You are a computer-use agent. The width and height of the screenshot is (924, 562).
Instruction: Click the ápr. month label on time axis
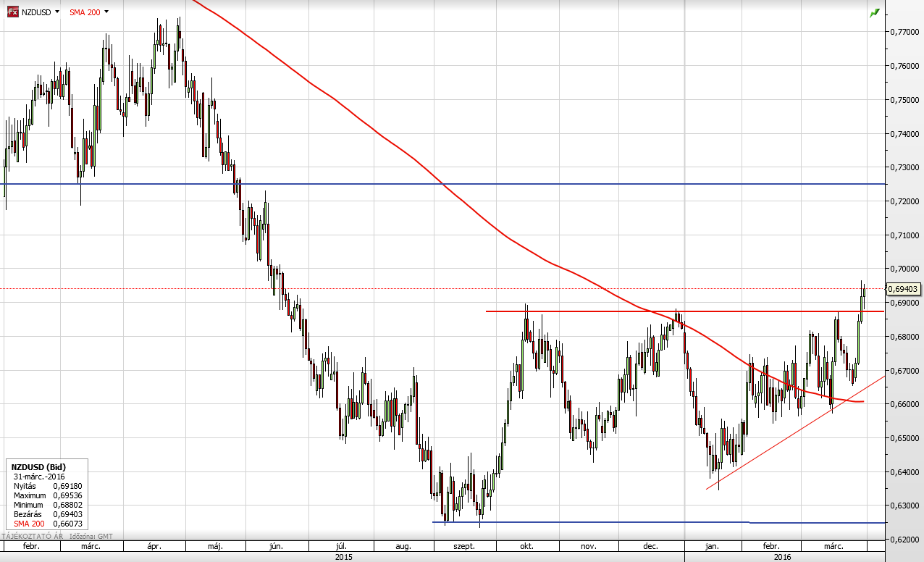pyautogui.click(x=154, y=547)
